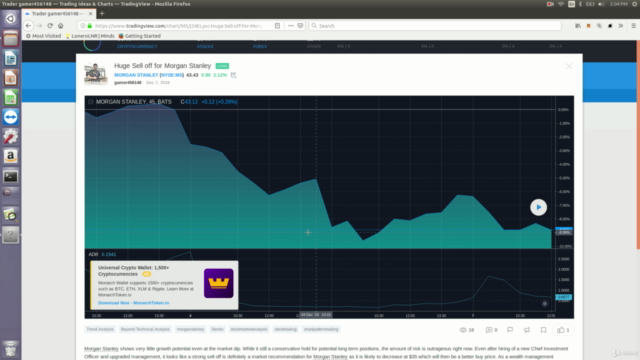The image size is (640, 360).
Task: Open the gamer456148 author avatar
Action: click(x=96, y=73)
